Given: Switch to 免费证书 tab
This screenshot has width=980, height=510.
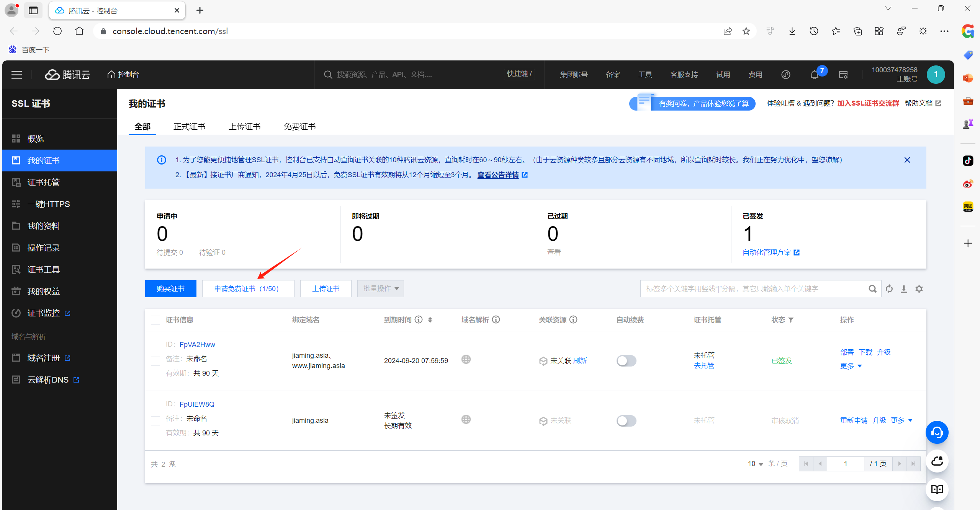Looking at the screenshot, I should point(299,127).
